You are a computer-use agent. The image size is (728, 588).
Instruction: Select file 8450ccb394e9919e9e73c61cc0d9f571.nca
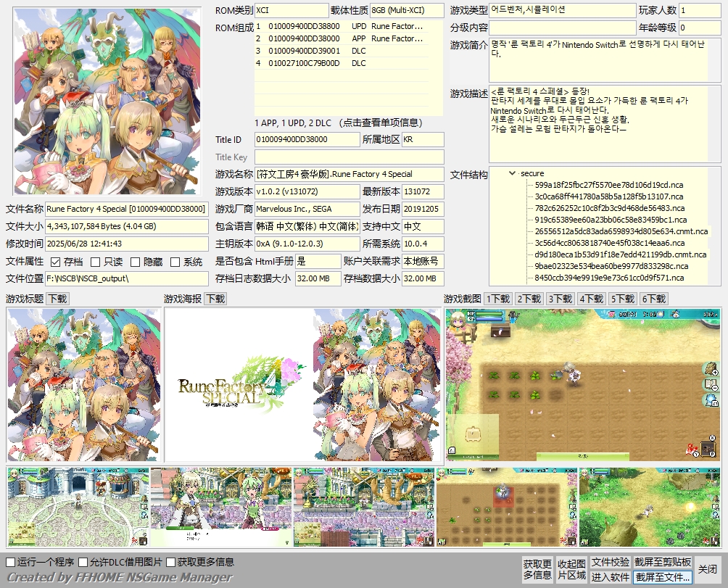point(609,278)
